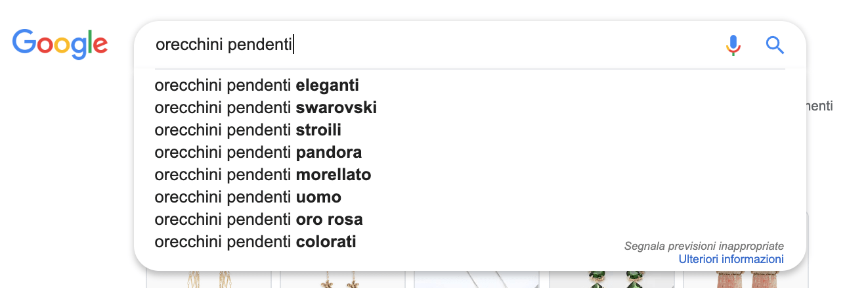868x288 pixels.
Task: Open the pink beaded earrings thumbnail
Action: click(x=745, y=280)
